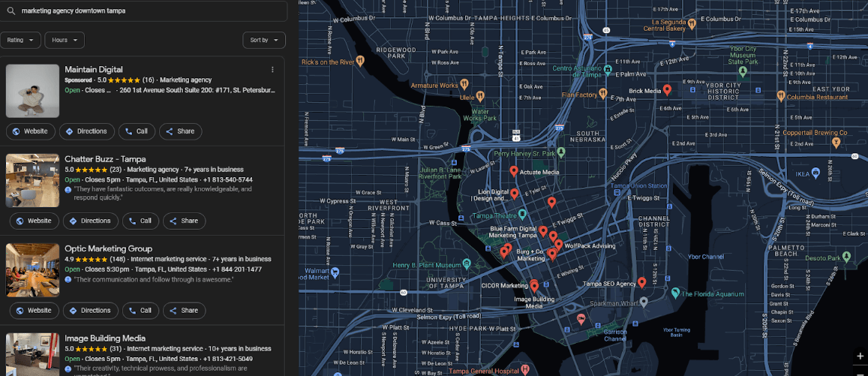868x376 pixels.
Task: Call Optic Marketing Group
Action: point(140,311)
